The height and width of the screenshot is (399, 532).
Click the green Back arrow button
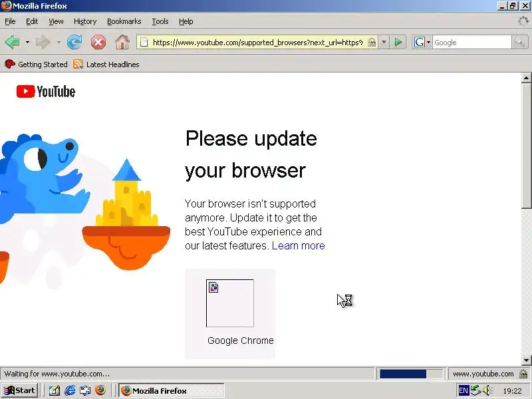coord(12,43)
